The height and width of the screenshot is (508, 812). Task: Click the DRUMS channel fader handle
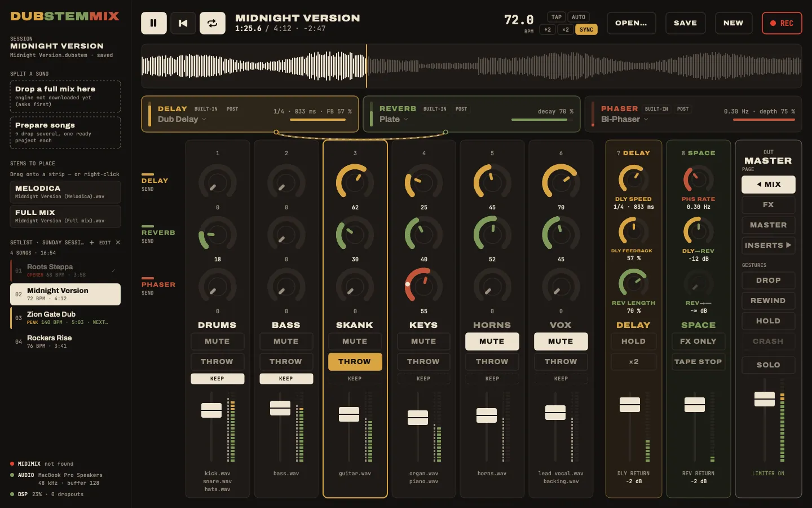pyautogui.click(x=211, y=410)
